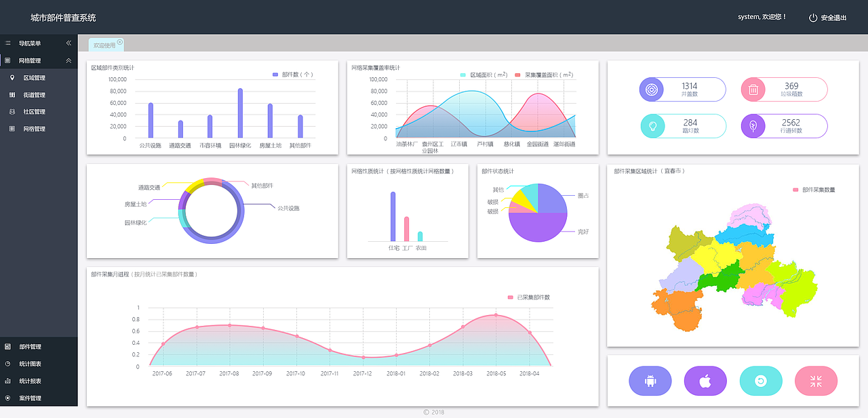
Task: Toggle the 部件采集数量 map legend
Action: coord(814,190)
